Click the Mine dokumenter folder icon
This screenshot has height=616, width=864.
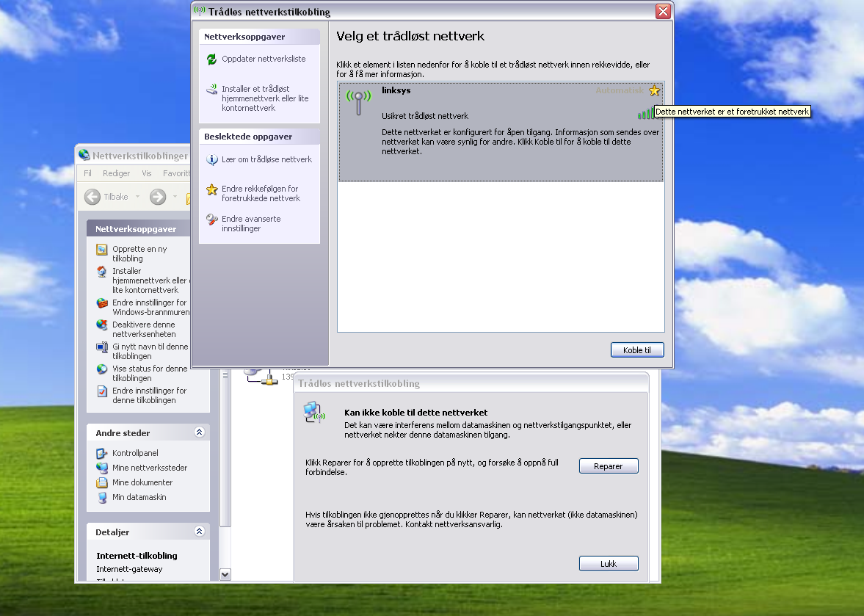(102, 482)
